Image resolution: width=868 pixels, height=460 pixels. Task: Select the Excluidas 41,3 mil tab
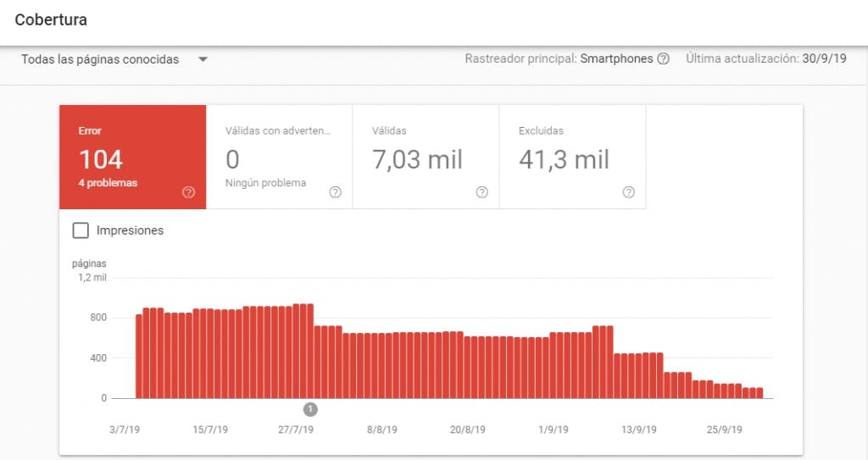click(x=572, y=157)
